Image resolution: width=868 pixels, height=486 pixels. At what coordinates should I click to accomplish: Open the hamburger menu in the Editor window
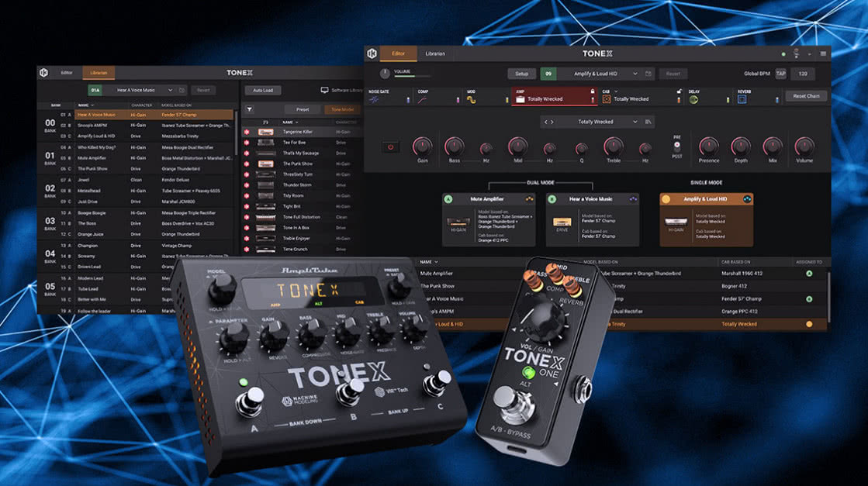coord(823,53)
